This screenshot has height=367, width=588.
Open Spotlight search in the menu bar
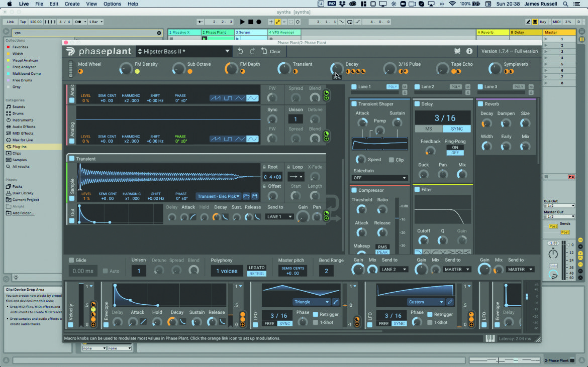point(565,4)
